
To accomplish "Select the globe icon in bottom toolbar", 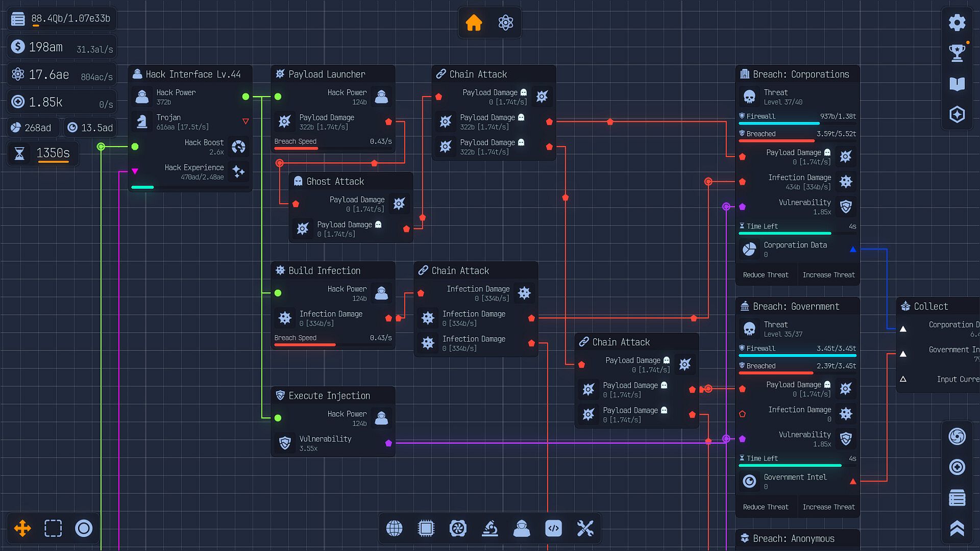I will [394, 529].
